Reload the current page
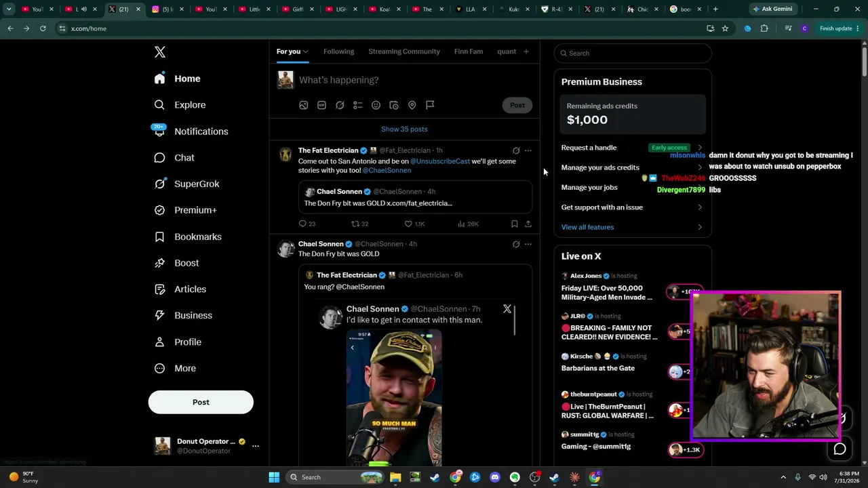868x488 pixels. pos(43,28)
